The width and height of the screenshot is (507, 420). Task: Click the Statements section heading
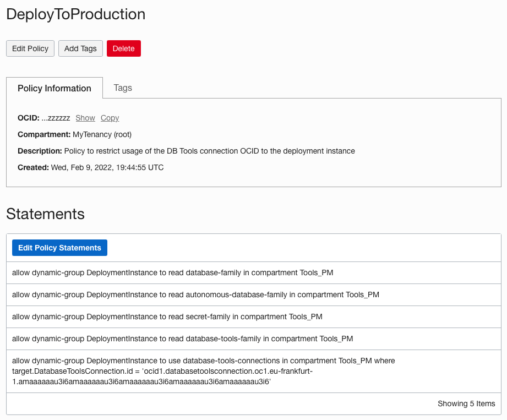[x=45, y=214]
